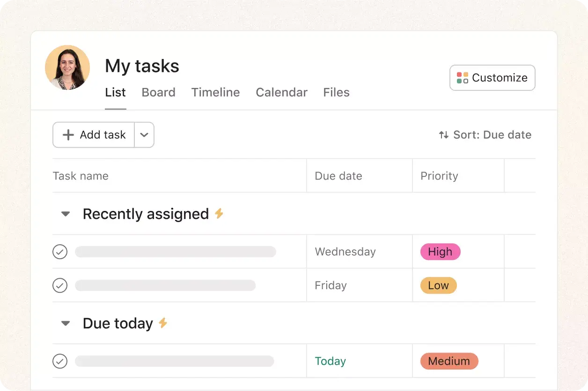Complete the task due Today
This screenshot has width=588, height=391.
(60, 361)
